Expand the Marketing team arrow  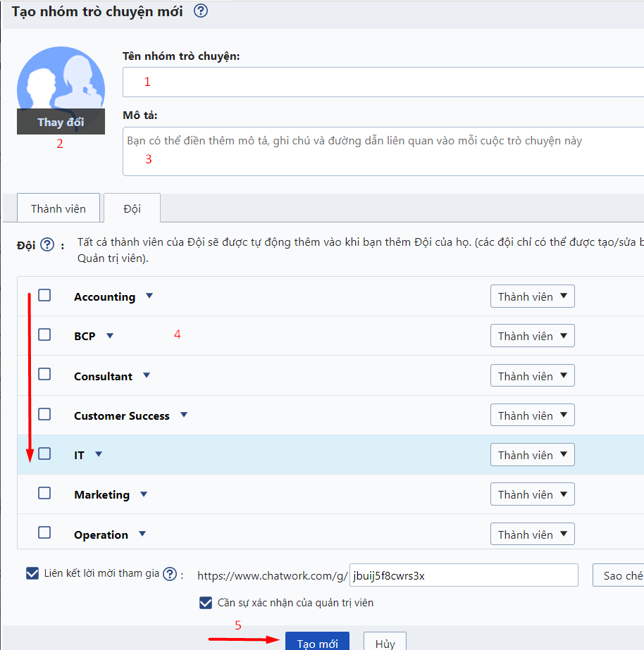point(144,494)
